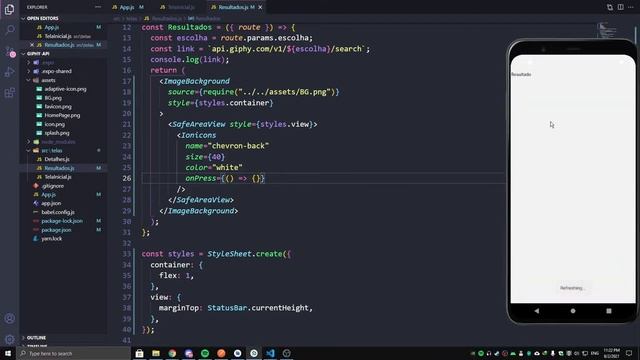Open Source Control view with pending badge
The width and height of the screenshot is (640, 360).
point(9,51)
